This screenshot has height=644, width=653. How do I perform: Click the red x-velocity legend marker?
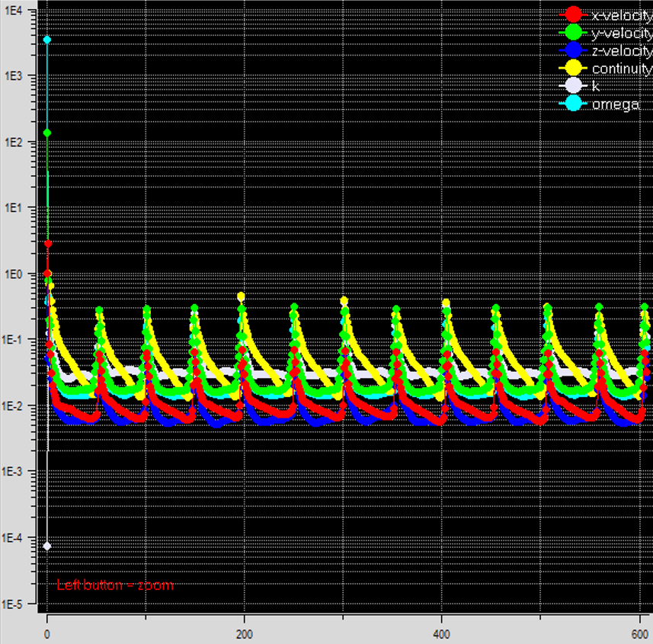point(571,14)
